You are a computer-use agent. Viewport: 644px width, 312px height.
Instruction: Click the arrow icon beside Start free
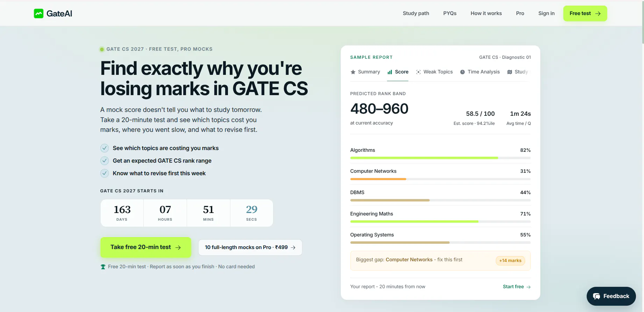tap(529, 287)
